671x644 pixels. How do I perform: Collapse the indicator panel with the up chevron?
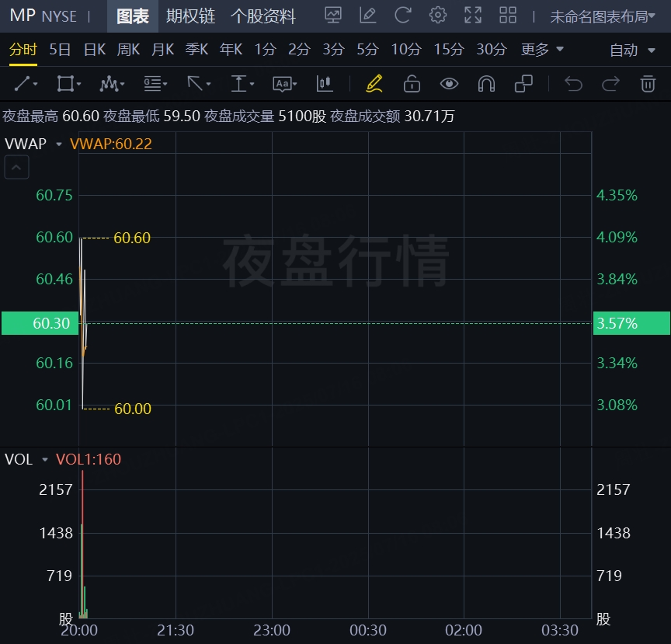point(17,167)
